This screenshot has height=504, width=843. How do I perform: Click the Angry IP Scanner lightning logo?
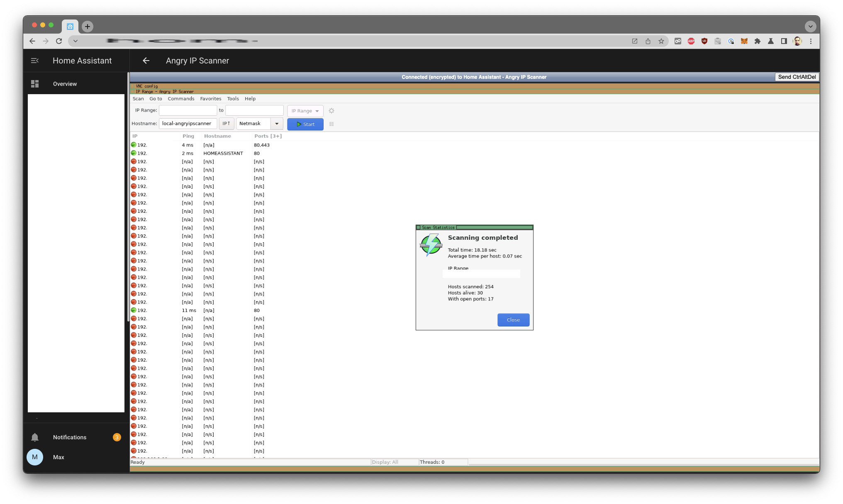tap(431, 245)
